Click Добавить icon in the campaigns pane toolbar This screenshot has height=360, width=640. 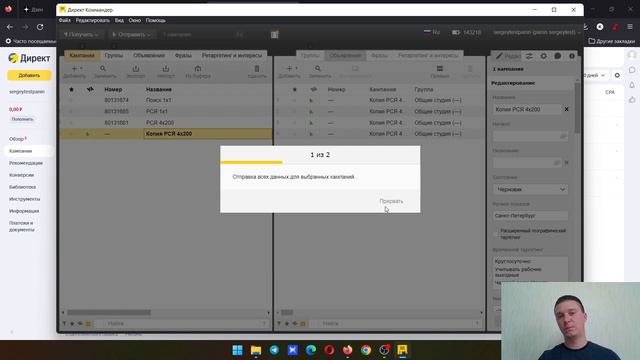pos(74,69)
